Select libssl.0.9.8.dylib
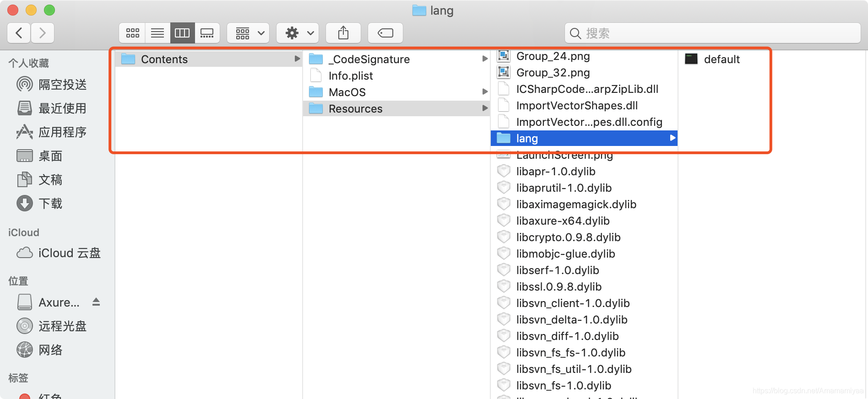 click(x=584, y=287)
